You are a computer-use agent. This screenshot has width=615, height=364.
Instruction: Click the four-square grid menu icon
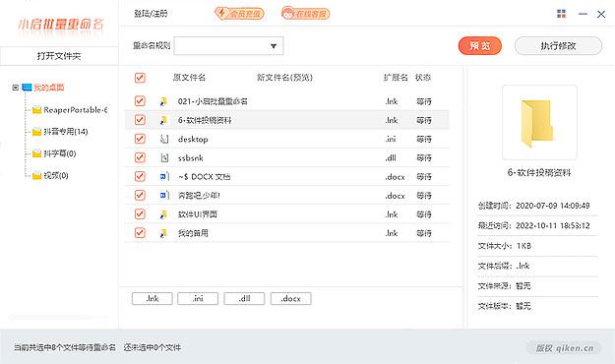(561, 14)
